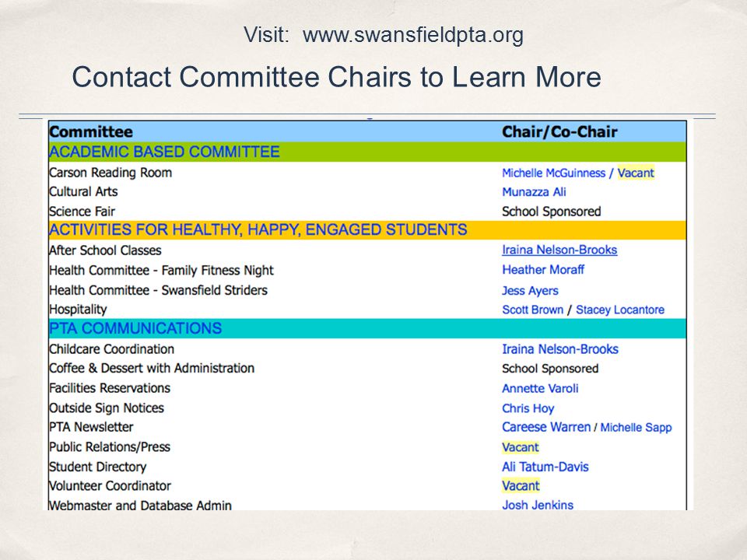Click Careese Warren PTA Newsletter link
This screenshot has width=747, height=560.
[x=546, y=427]
